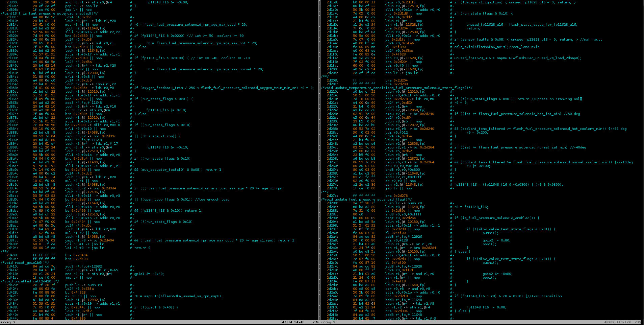The height and width of the screenshot is (325, 644).
Task: Place cursor on address 2d210 in right pane
Action: [332, 92]
